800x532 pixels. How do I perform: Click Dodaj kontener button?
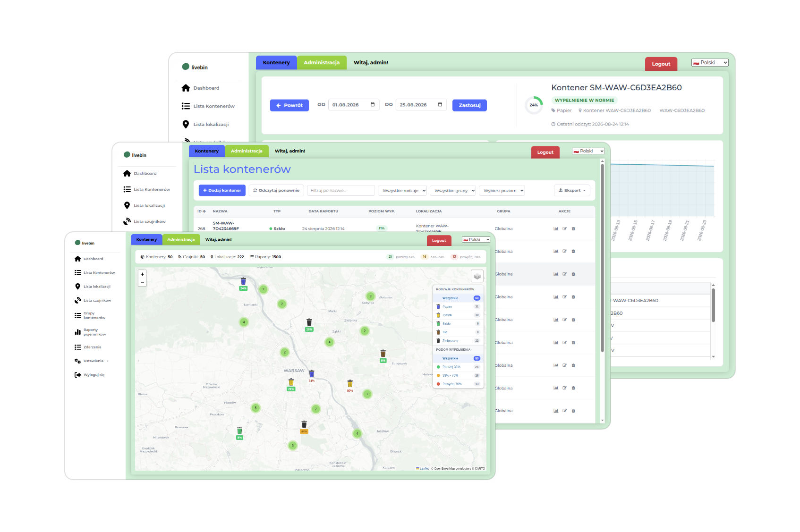tap(222, 190)
